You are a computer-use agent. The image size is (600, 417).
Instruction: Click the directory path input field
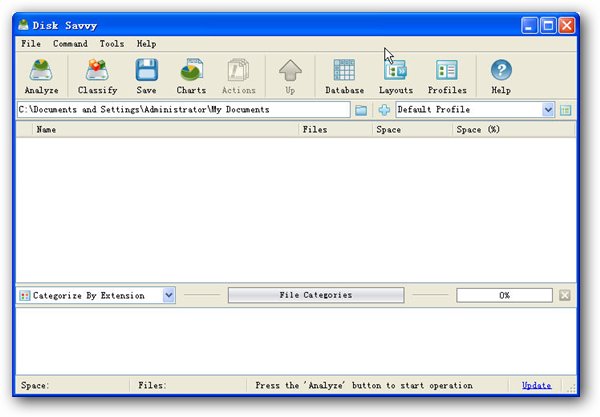point(183,110)
